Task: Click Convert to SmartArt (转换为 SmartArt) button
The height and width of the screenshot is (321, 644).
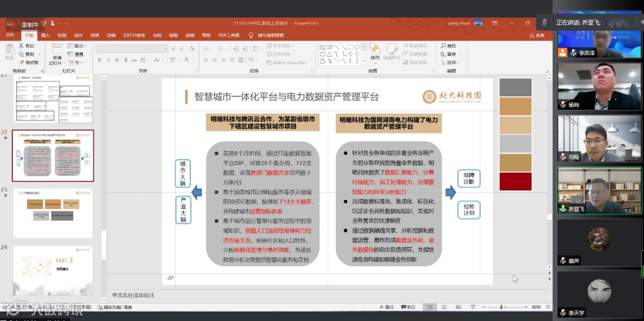Action: [x=289, y=63]
